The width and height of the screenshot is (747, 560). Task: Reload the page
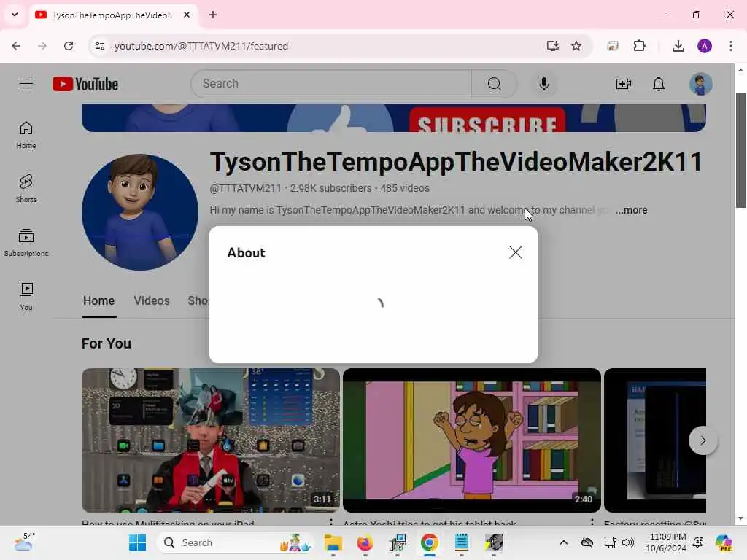[69, 46]
